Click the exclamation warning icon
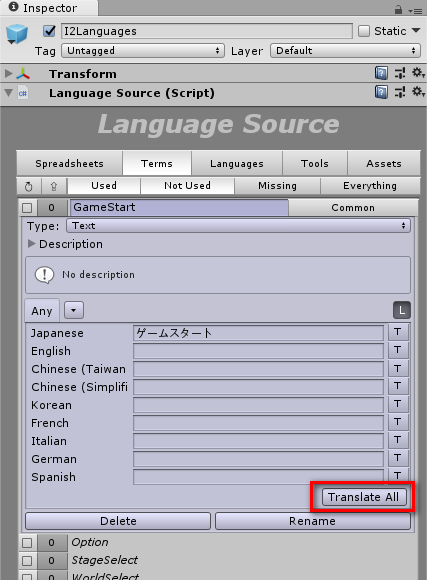The height and width of the screenshot is (580, 427). click(x=44, y=275)
